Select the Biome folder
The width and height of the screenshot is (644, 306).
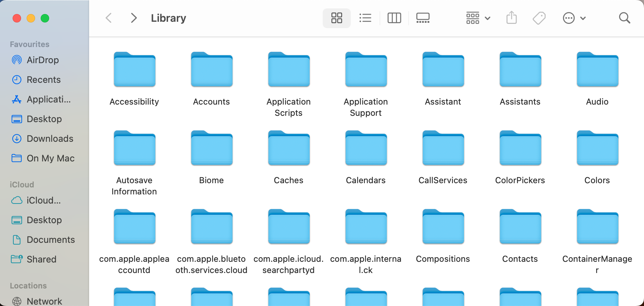[212, 148]
